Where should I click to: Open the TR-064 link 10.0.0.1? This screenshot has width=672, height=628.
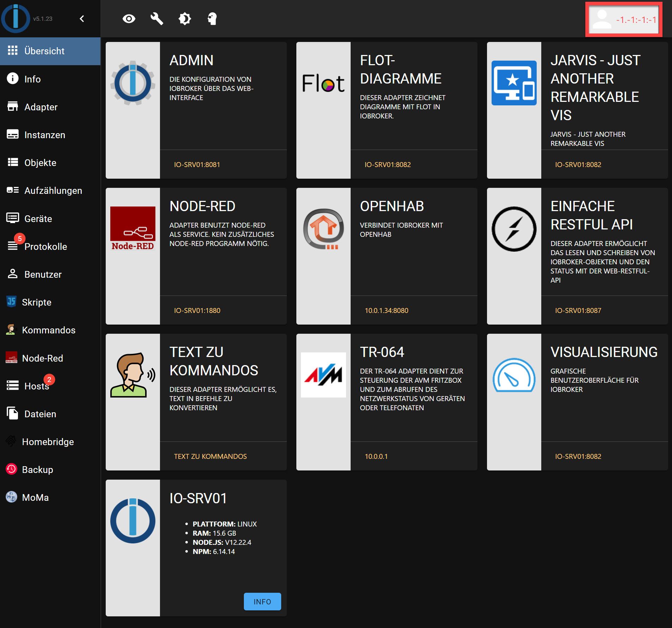[376, 456]
